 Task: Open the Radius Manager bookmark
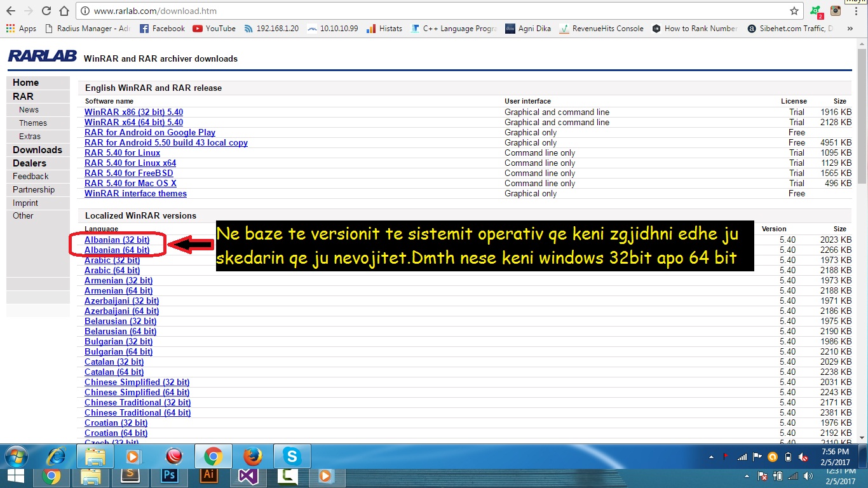(88, 29)
